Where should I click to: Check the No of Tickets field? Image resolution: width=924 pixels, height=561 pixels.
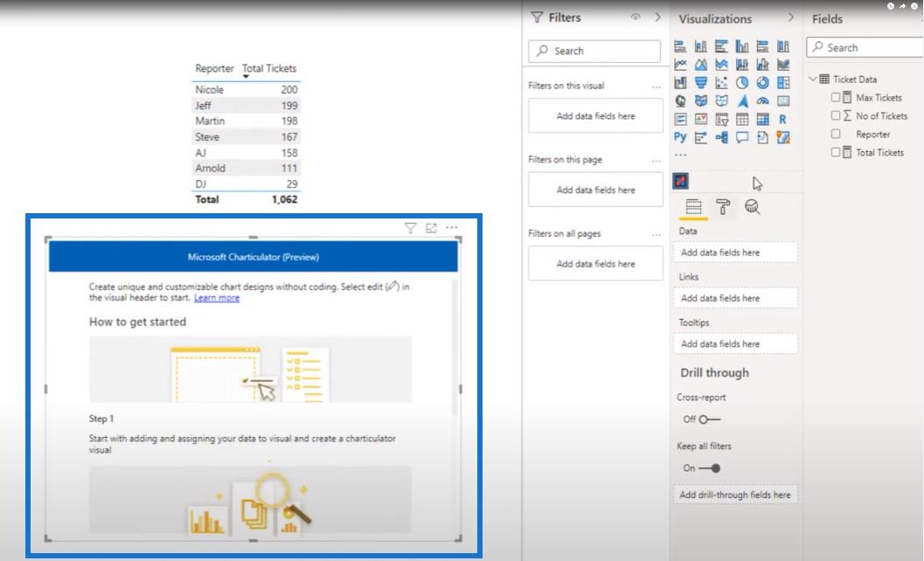coord(836,115)
